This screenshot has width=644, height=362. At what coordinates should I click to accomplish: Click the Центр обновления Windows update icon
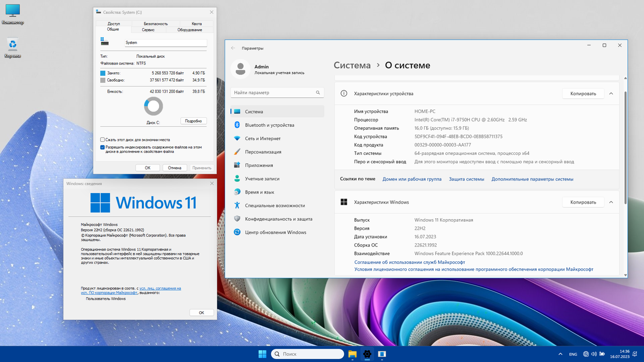tap(237, 232)
